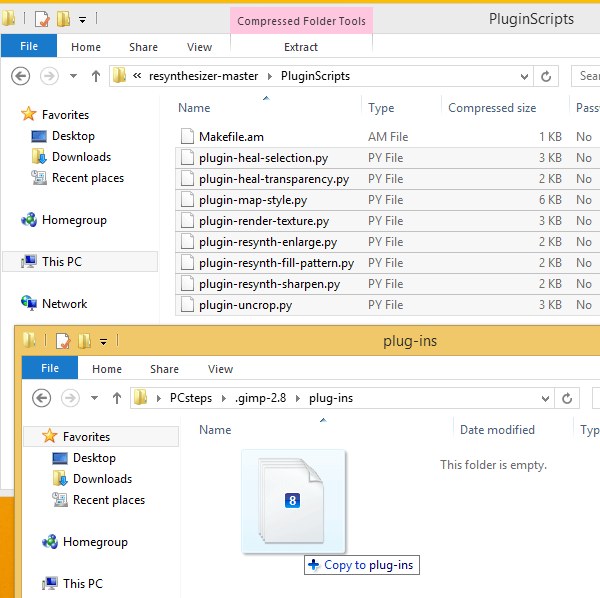
Task: Click file icon of Makefile.am
Action: click(187, 136)
